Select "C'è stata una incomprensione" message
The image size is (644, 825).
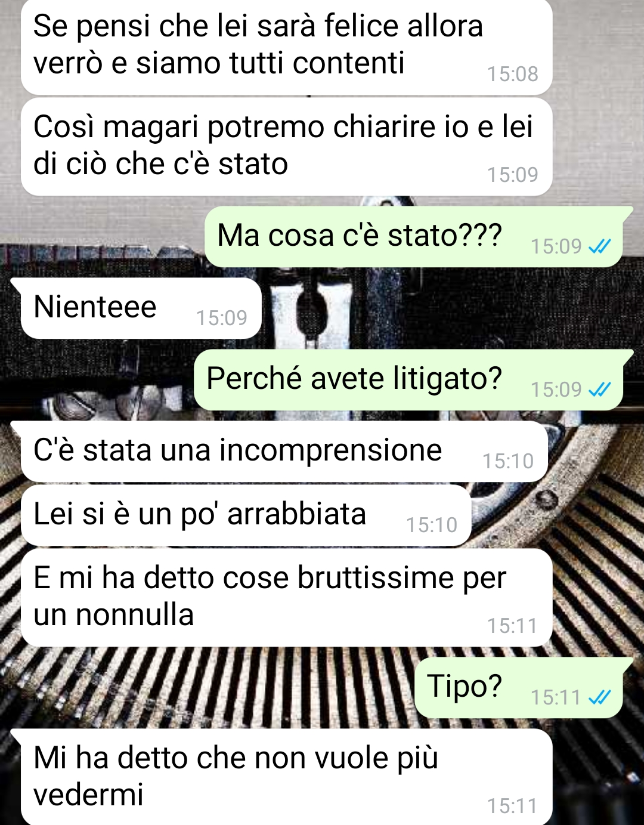(x=279, y=452)
